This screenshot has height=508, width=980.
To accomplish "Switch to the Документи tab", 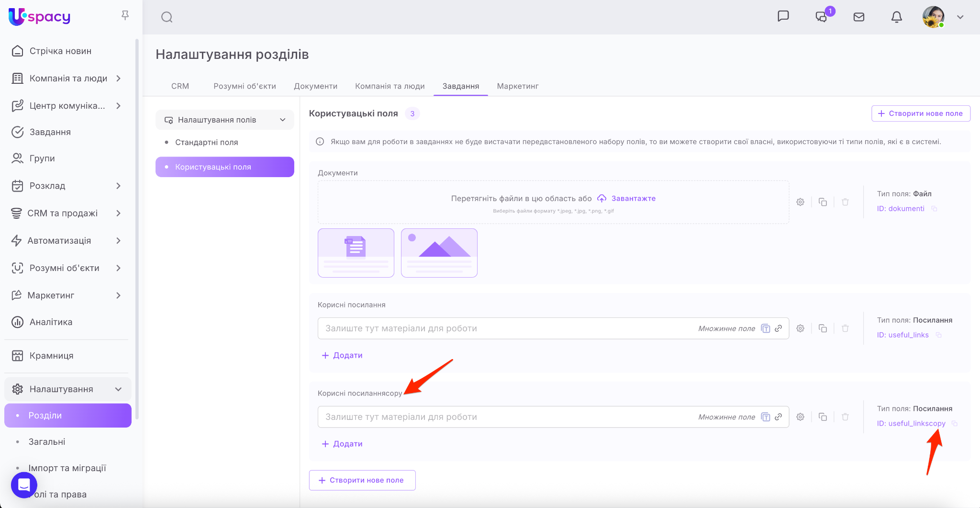I will point(315,86).
